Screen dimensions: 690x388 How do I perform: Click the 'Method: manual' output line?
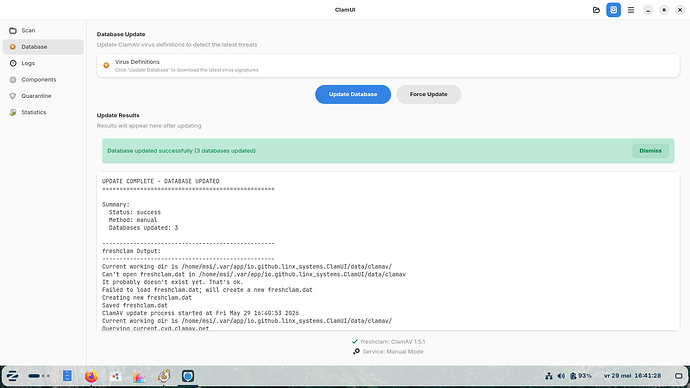(133, 220)
